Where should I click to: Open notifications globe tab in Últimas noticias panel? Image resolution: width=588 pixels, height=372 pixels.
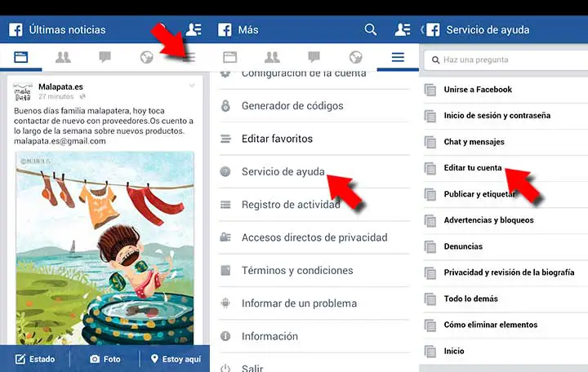(x=147, y=57)
